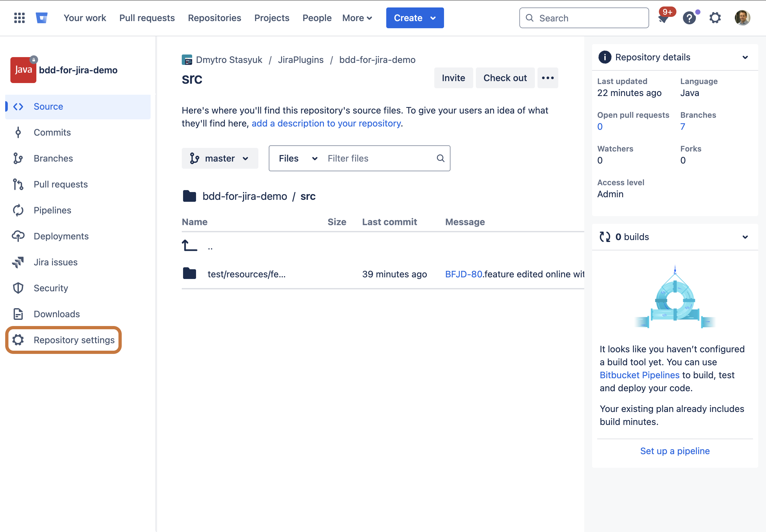Open the Create dropdown button
Screen dimensions: 766x532
pyautogui.click(x=415, y=18)
